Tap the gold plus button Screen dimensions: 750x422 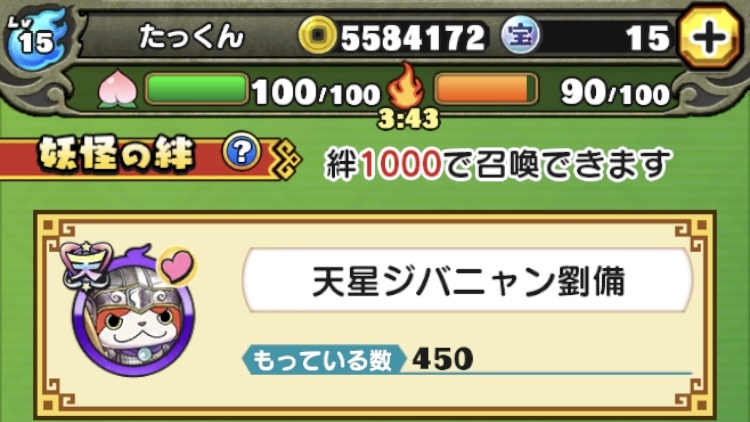tap(710, 37)
